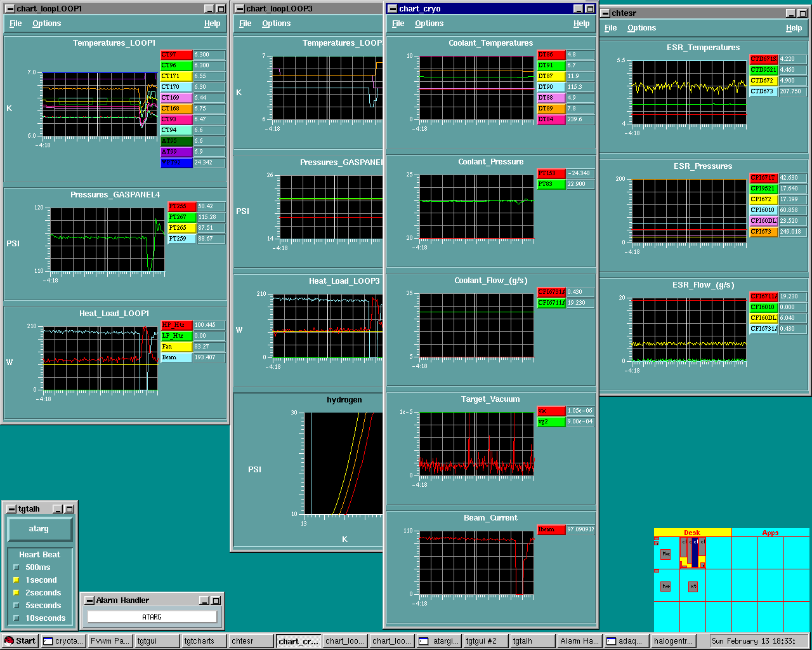The height and width of the screenshot is (650, 812).
Task: Select the 'xt' mini window in the pager
Action: [693, 587]
